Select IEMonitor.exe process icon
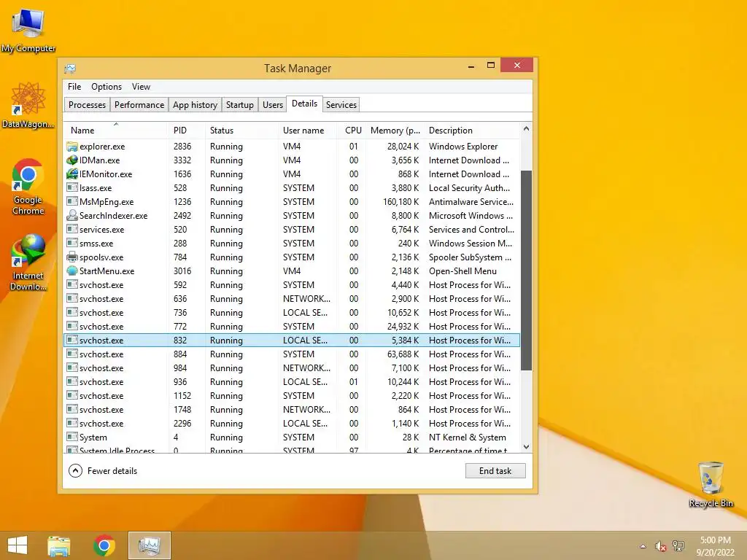Screen dimensions: 747x560 [72, 174]
